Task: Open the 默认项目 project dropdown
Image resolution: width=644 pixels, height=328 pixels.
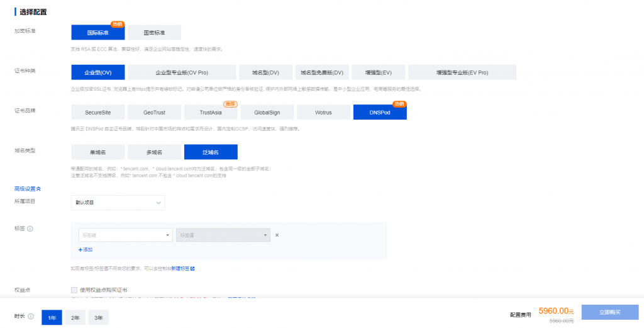Action: 118,203
